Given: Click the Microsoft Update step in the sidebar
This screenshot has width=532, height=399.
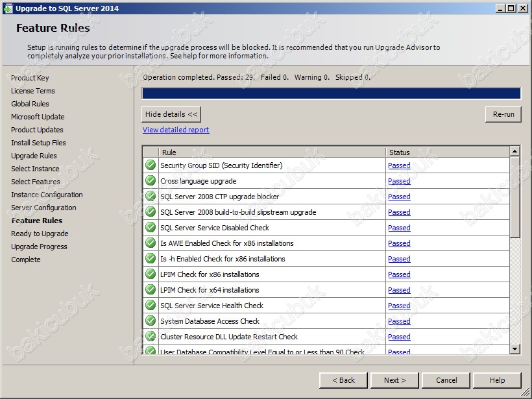Looking at the screenshot, I should (38, 117).
